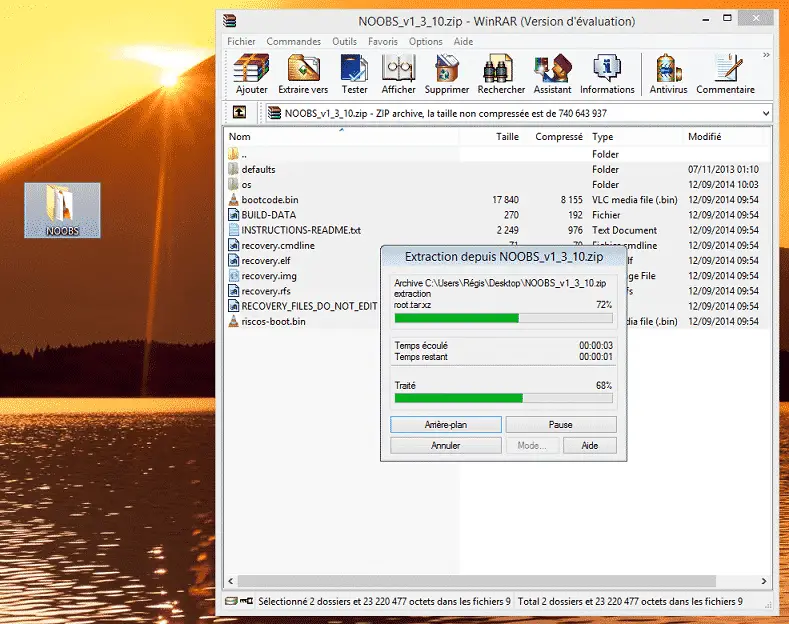Click the Traité total progress bar
The height and width of the screenshot is (624, 789).
click(504, 398)
